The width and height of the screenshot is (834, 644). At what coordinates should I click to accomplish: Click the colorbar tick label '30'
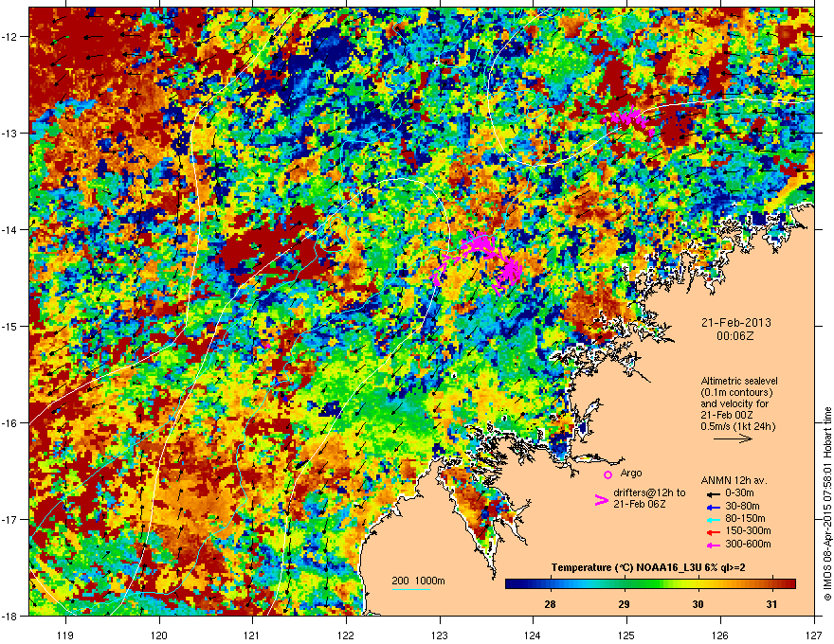tap(698, 604)
